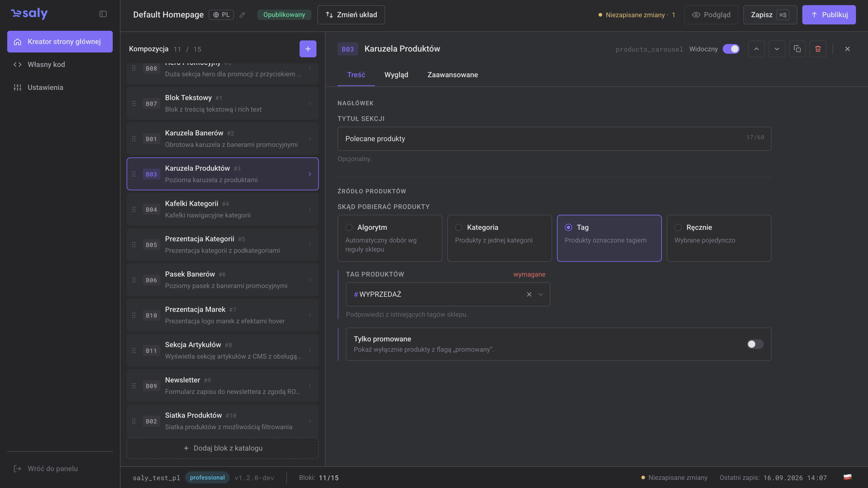Expand the Kafelki Kategorii block
This screenshot has height=488, width=868.
pyautogui.click(x=223, y=209)
